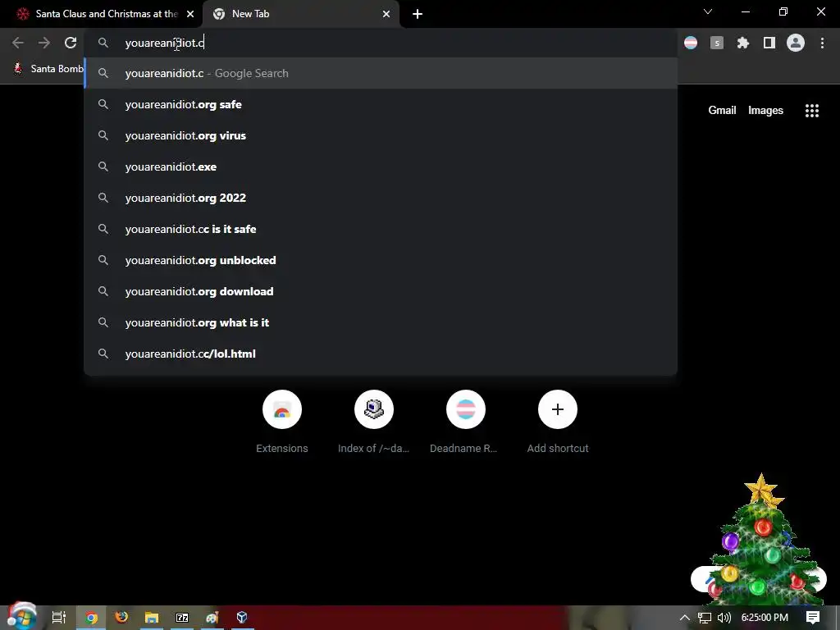The width and height of the screenshot is (840, 630).
Task: Open the volume speaker tray icon
Action: click(x=724, y=618)
